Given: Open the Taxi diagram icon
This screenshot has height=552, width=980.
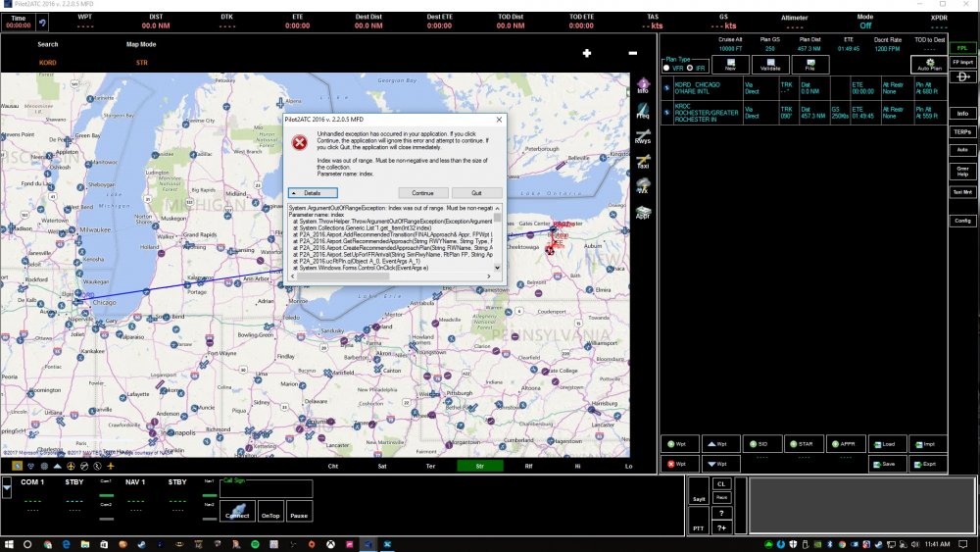Looking at the screenshot, I should click(643, 162).
